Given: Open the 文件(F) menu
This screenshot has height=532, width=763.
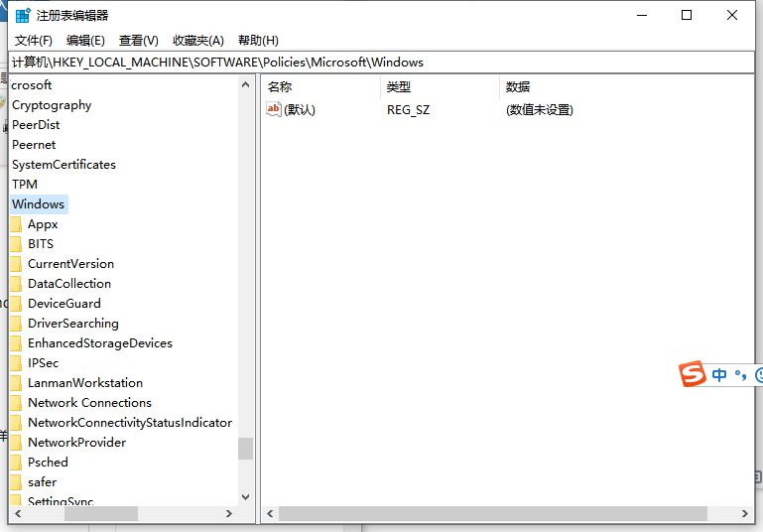Looking at the screenshot, I should [x=34, y=41].
